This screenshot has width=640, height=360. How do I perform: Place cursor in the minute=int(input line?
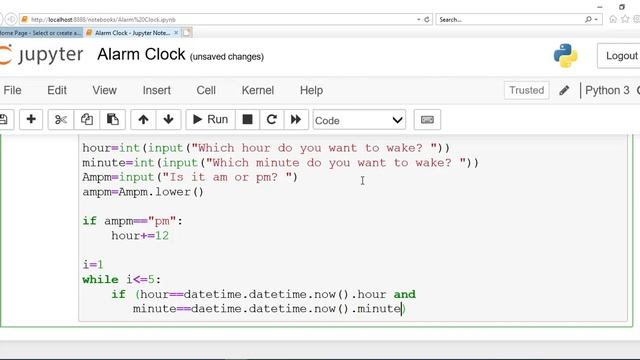tap(280, 162)
